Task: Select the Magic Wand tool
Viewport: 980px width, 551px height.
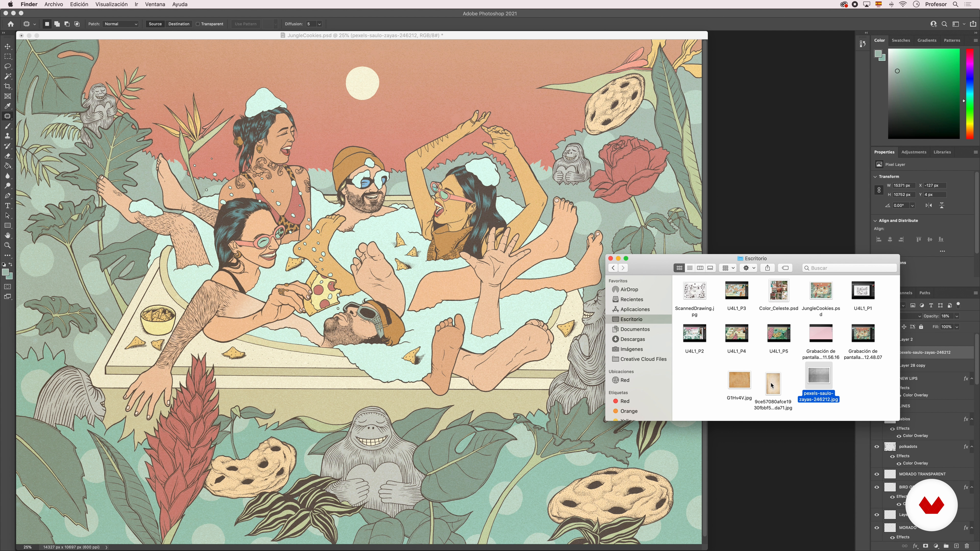Action: coord(8,76)
